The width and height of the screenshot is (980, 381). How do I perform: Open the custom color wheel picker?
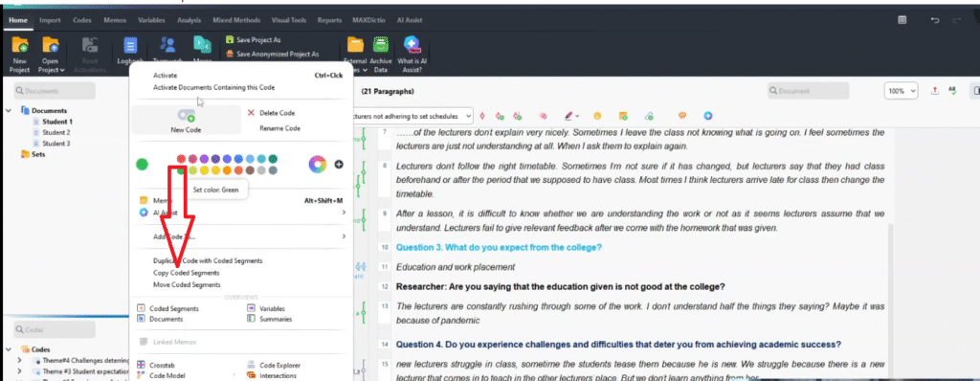coord(318,165)
